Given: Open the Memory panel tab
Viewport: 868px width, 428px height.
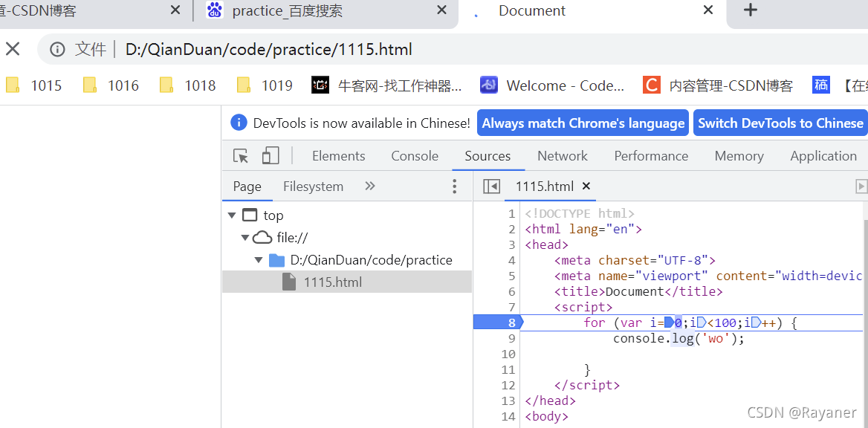Looking at the screenshot, I should pos(739,156).
